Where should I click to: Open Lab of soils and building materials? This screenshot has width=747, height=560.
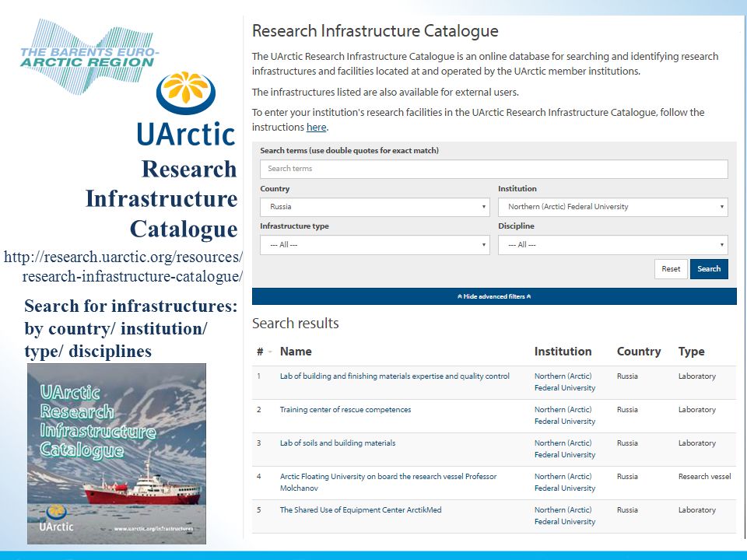tap(338, 443)
